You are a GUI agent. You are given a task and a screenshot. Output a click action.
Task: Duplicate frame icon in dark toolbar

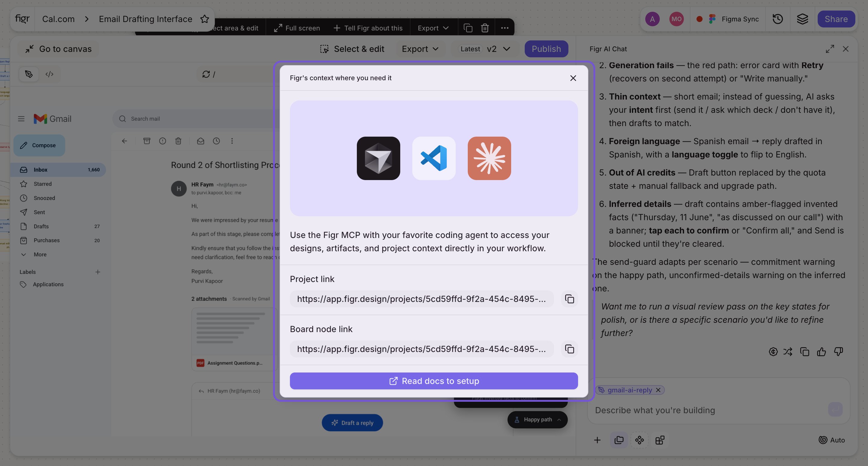pos(468,28)
